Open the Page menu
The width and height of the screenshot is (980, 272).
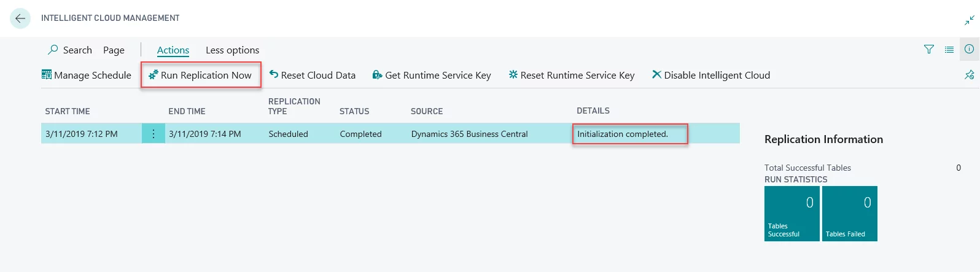(x=114, y=50)
